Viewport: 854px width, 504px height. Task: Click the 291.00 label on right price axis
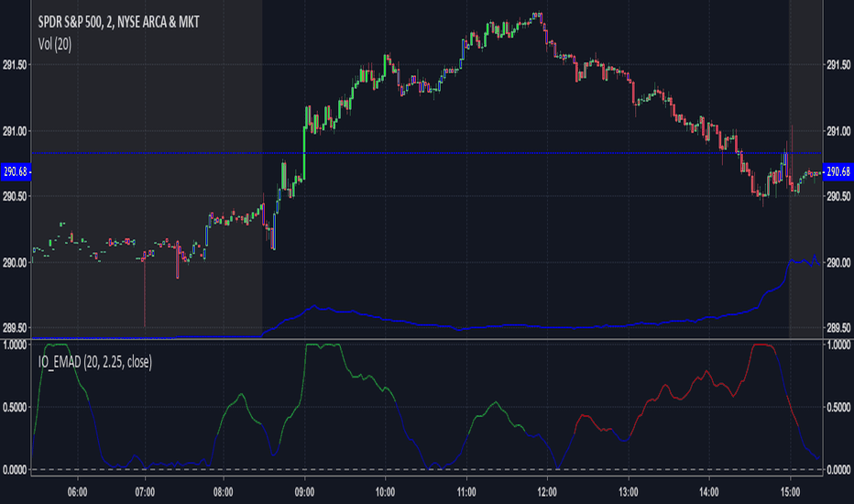point(838,131)
